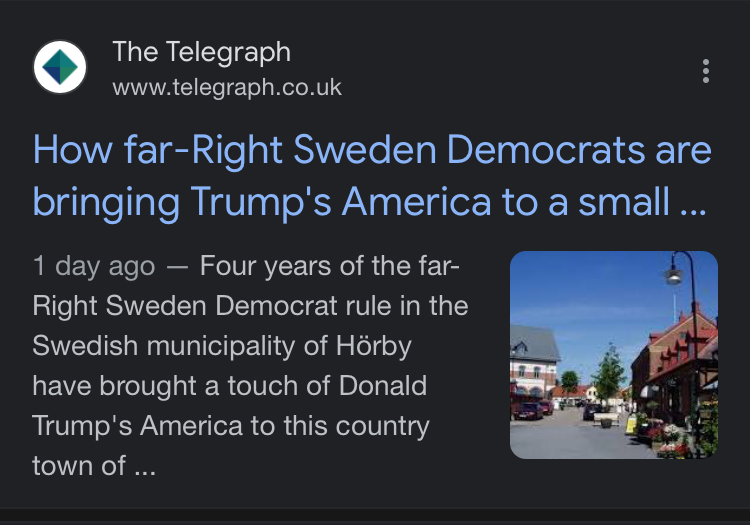
Task: Click the blue sky in the thumbnail
Action: 580,290
